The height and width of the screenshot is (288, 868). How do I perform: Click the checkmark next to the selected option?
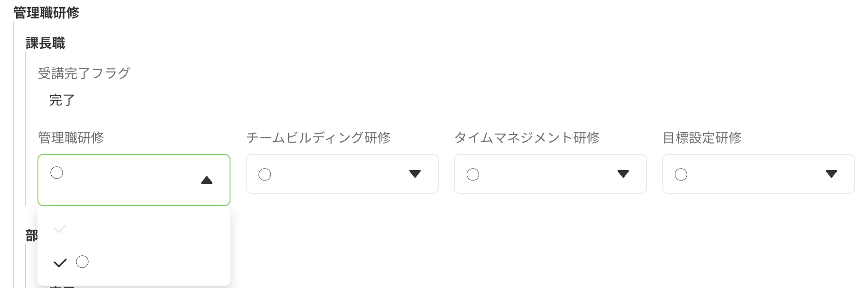(60, 262)
